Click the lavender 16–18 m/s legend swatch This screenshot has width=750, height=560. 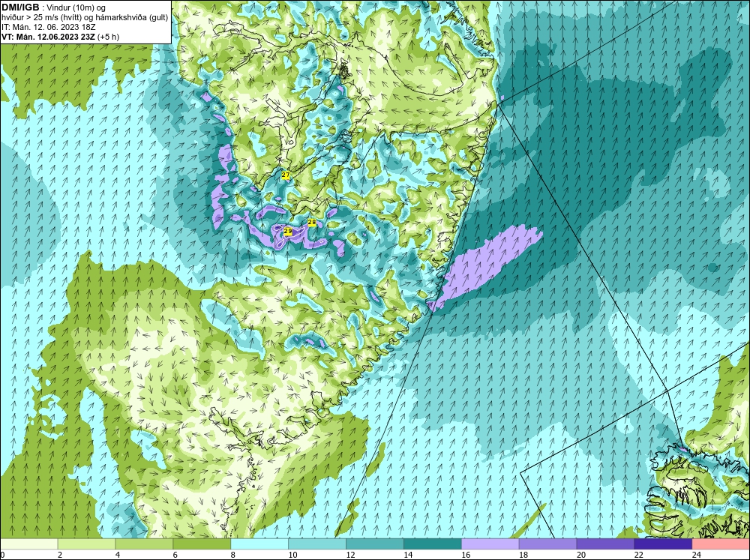[490, 544]
